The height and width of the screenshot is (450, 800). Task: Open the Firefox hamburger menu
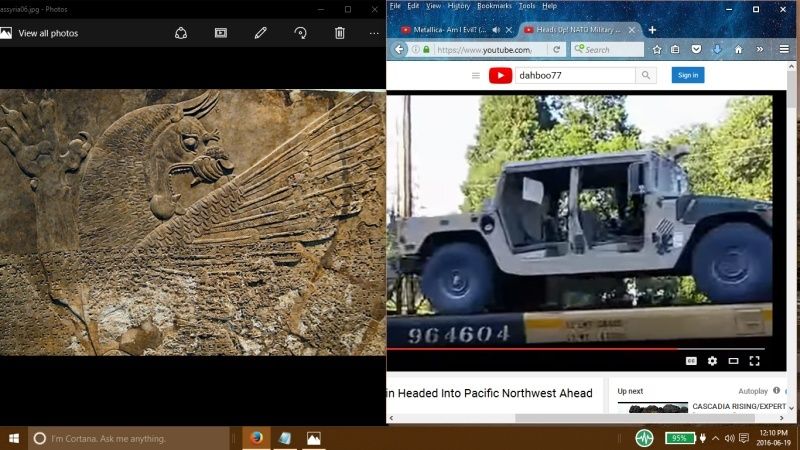[784, 49]
